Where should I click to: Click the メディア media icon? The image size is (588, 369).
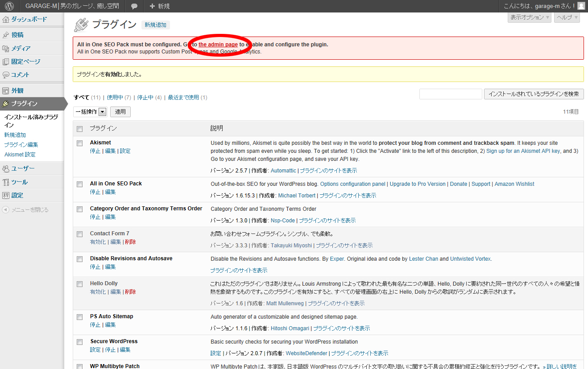[x=6, y=48]
